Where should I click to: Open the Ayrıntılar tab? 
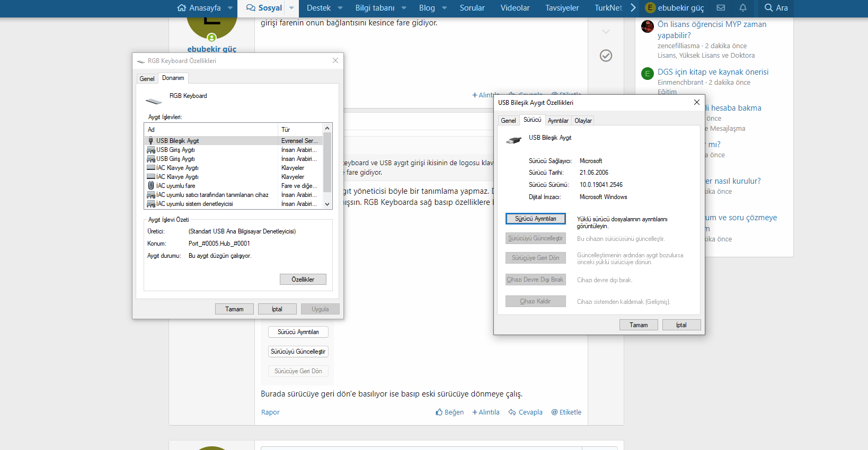pyautogui.click(x=558, y=121)
